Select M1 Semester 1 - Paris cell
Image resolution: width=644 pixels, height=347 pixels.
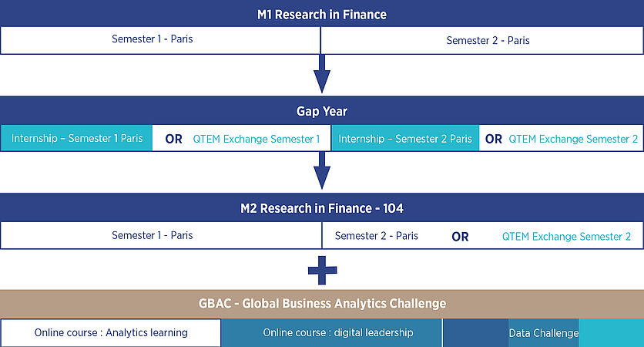tap(153, 39)
